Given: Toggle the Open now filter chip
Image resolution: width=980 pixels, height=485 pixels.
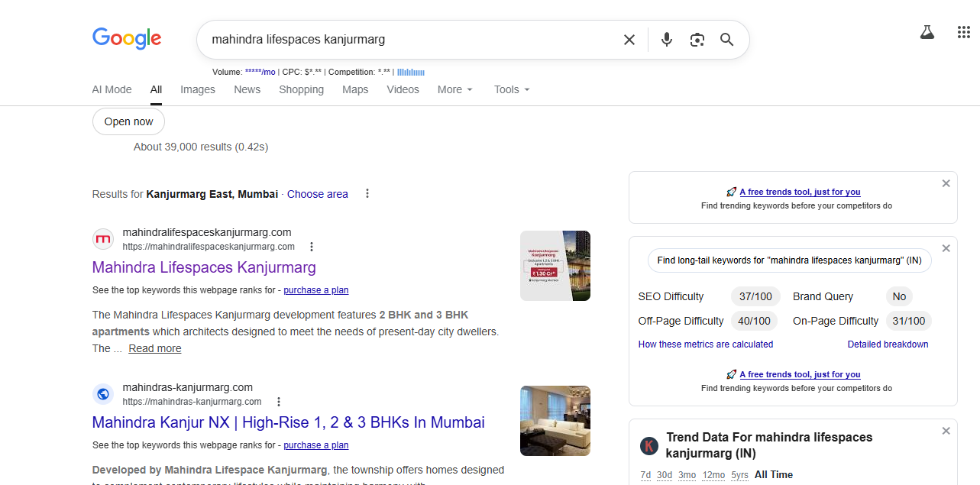Looking at the screenshot, I should pyautogui.click(x=128, y=121).
